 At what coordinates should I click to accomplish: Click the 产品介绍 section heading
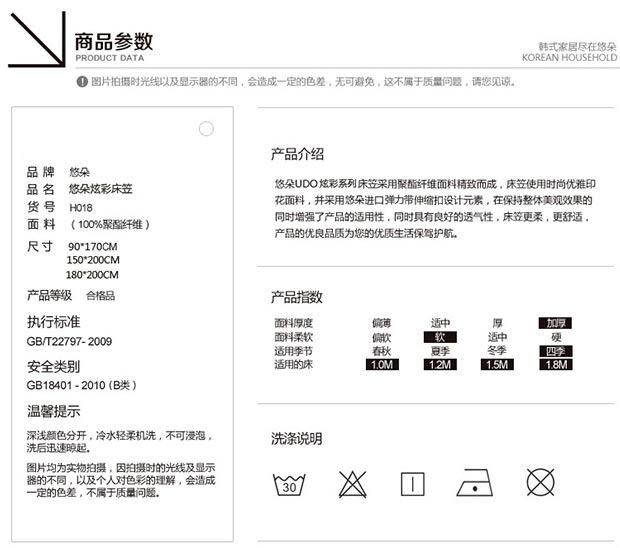click(297, 154)
